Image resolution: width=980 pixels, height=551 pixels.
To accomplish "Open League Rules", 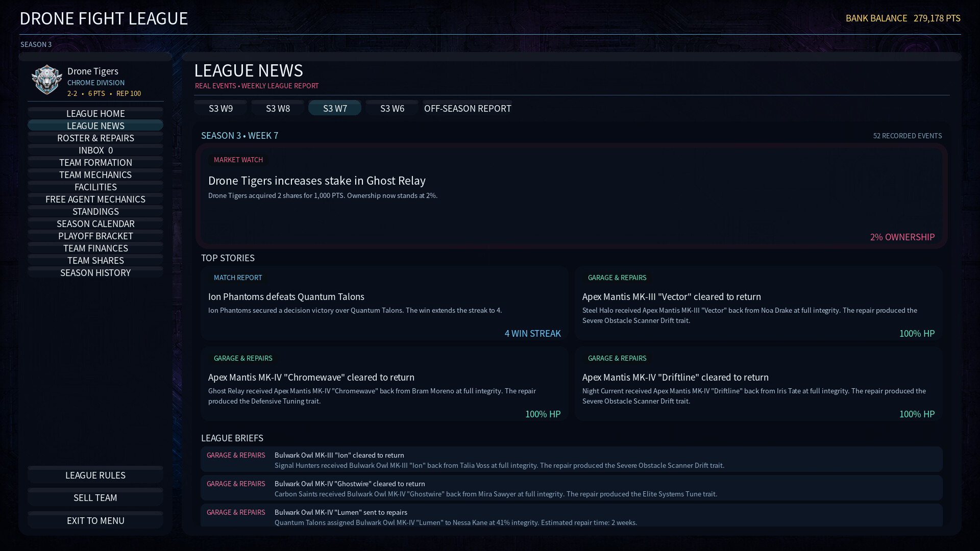I will tap(95, 475).
